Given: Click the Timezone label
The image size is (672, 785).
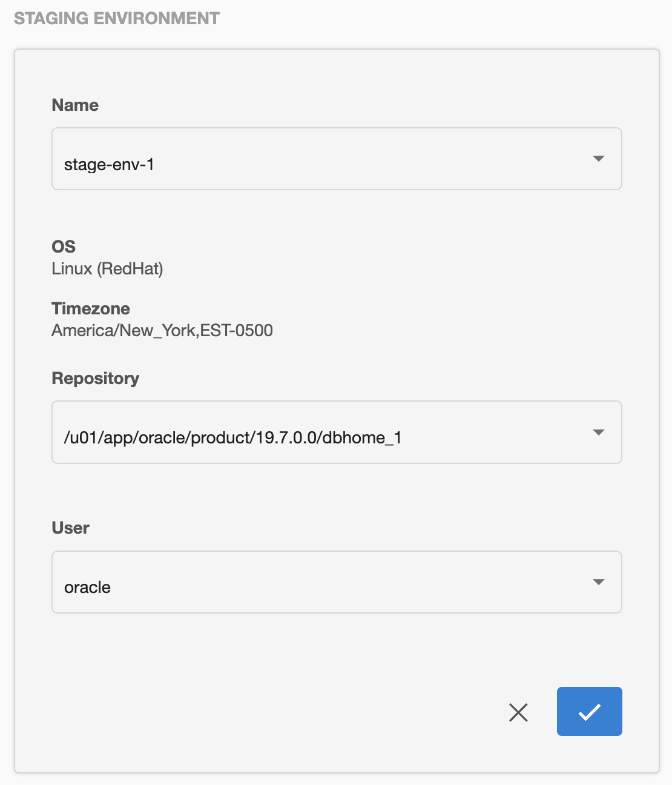Looking at the screenshot, I should coord(91,309).
